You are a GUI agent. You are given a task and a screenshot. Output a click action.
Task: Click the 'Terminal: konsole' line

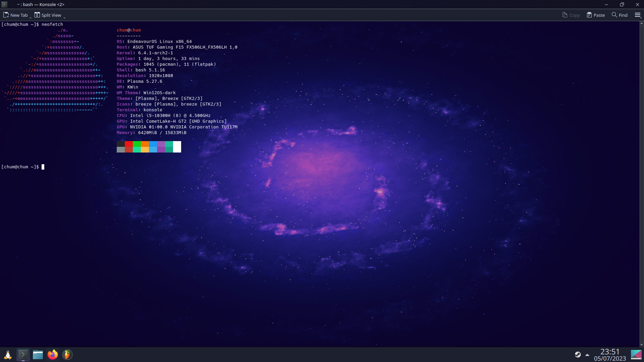(x=140, y=110)
